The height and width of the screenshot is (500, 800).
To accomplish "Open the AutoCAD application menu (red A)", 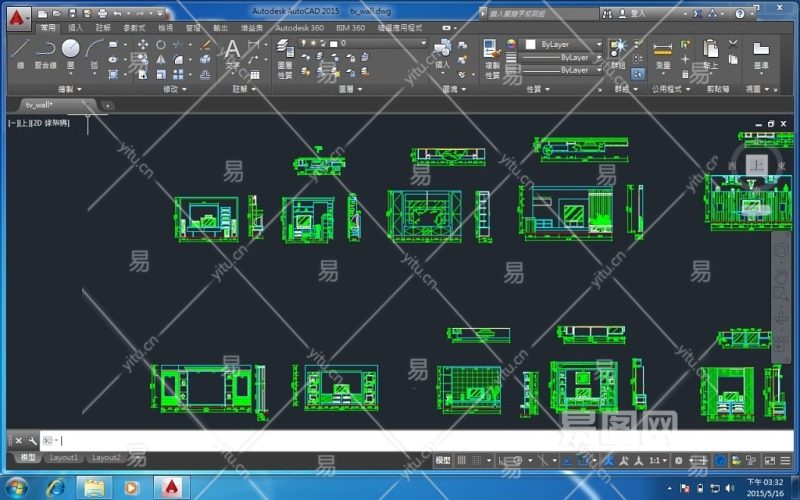I will pyautogui.click(x=18, y=18).
